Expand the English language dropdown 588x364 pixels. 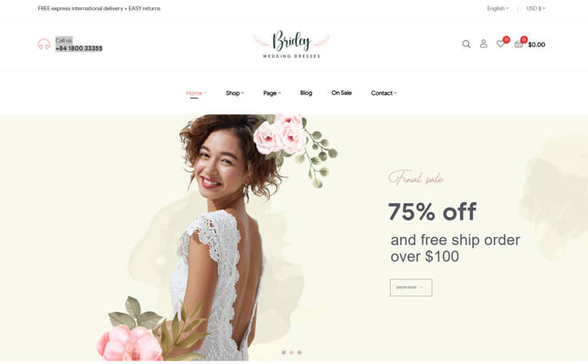coord(498,8)
